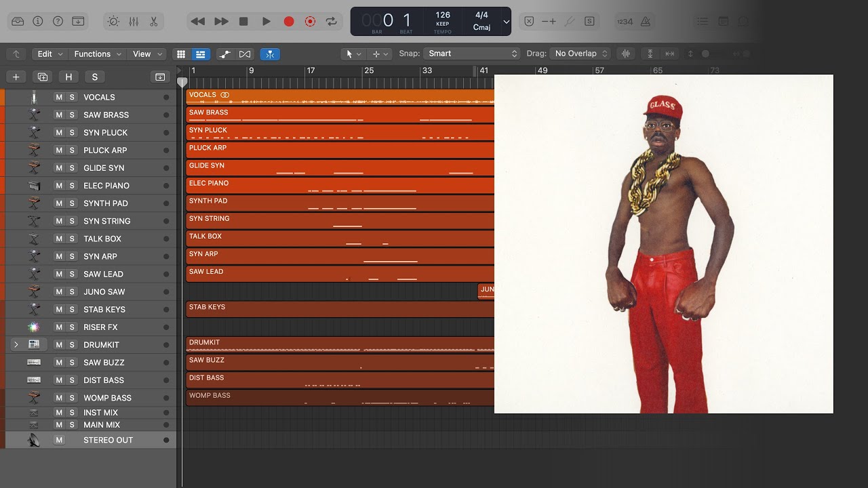Toggle global Solo S button in track header

click(95, 77)
